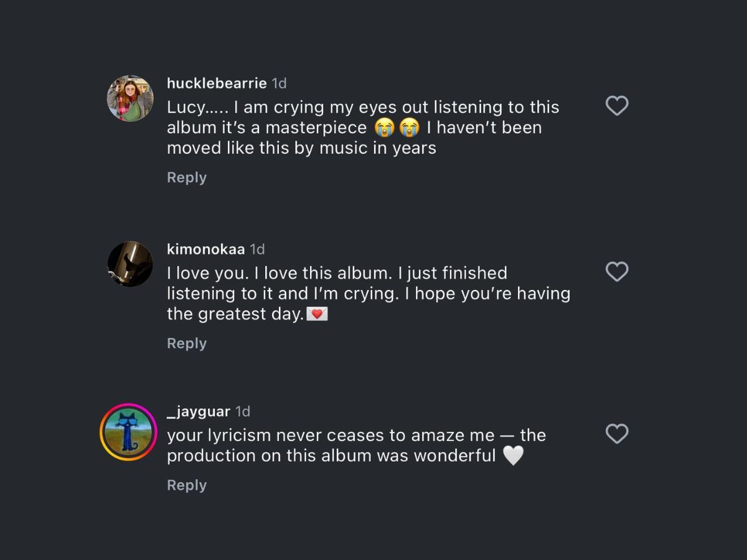Viewport: 747px width, 560px height.
Task: Reply to kimonokaa's comment
Action: click(186, 343)
